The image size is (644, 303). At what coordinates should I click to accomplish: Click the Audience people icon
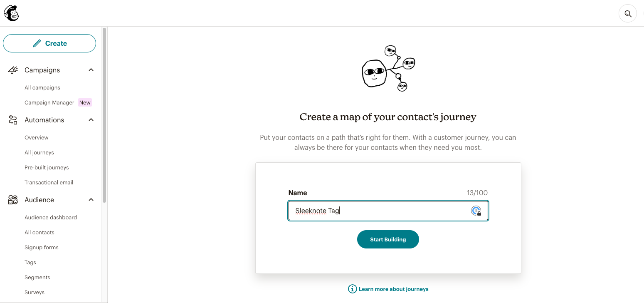pos(13,200)
